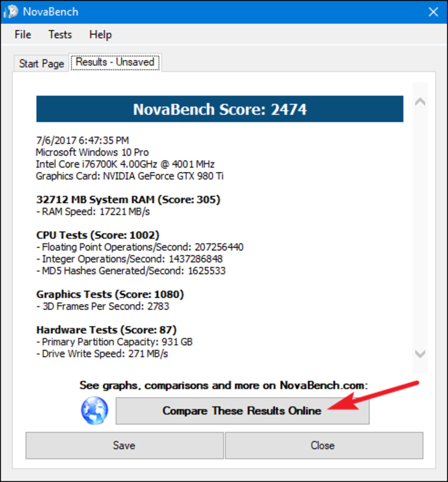Viewport: 448px width, 482px height.
Task: Click the scrollbar up arrow
Action: [420, 102]
